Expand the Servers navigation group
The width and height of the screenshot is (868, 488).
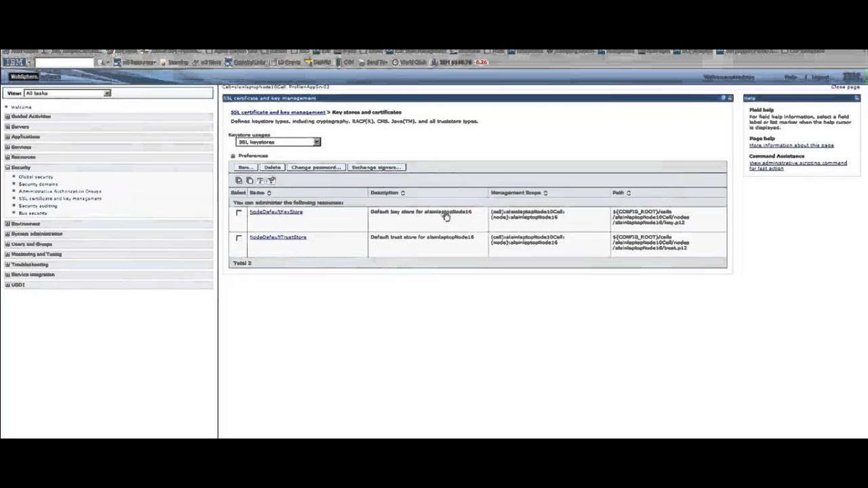(7, 127)
